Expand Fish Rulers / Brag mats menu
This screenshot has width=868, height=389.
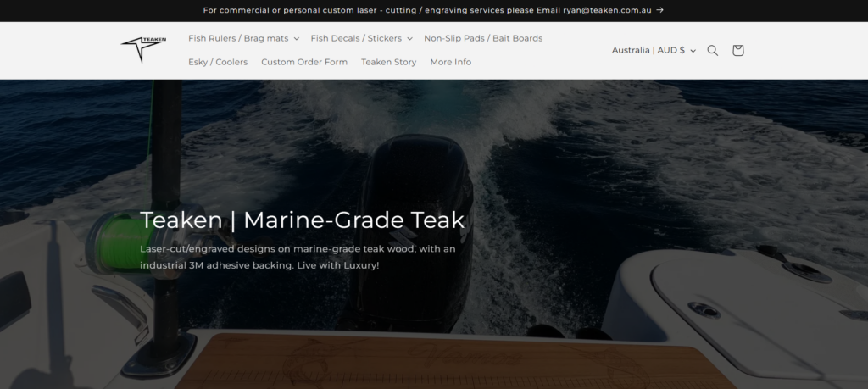click(243, 38)
